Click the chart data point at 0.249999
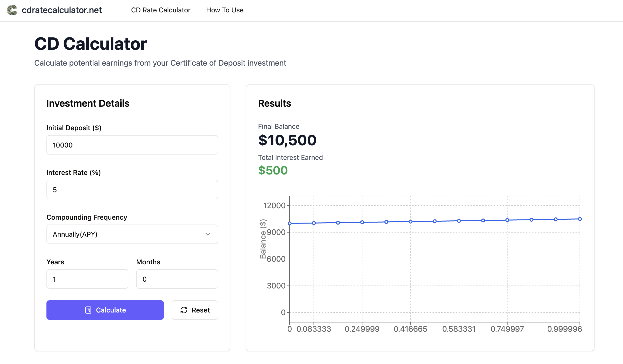Screen dimensions: 623x364 (362, 223)
